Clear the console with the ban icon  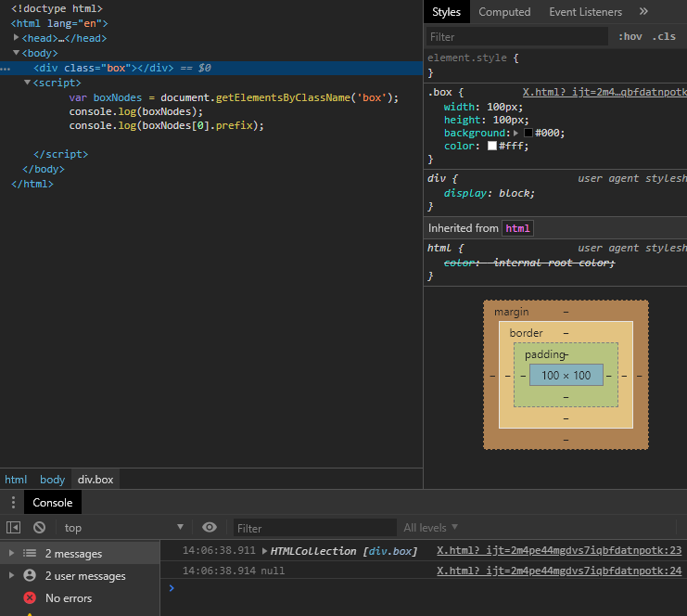(x=40, y=528)
